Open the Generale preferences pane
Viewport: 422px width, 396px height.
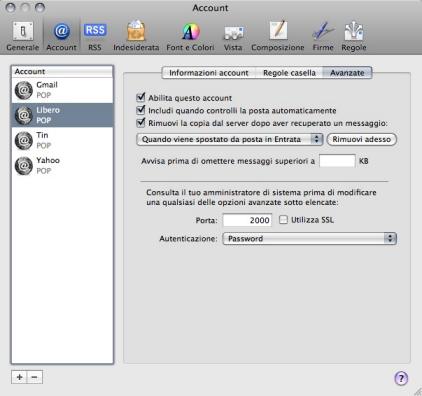[23, 36]
